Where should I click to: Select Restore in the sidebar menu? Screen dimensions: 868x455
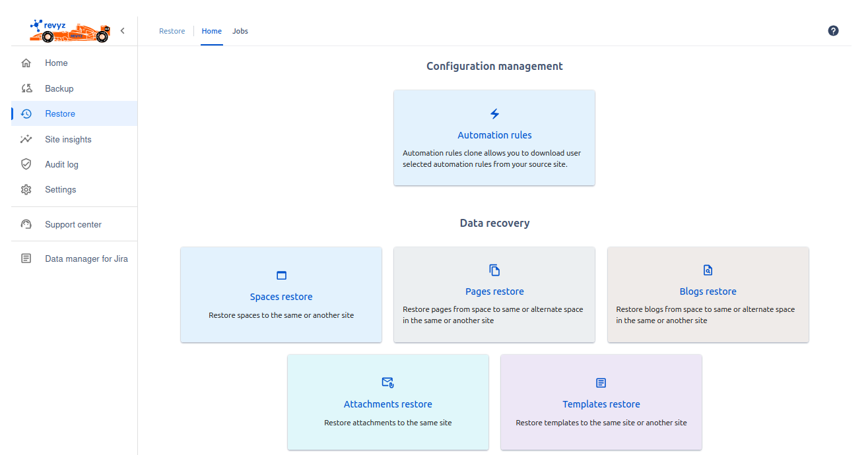click(60, 114)
